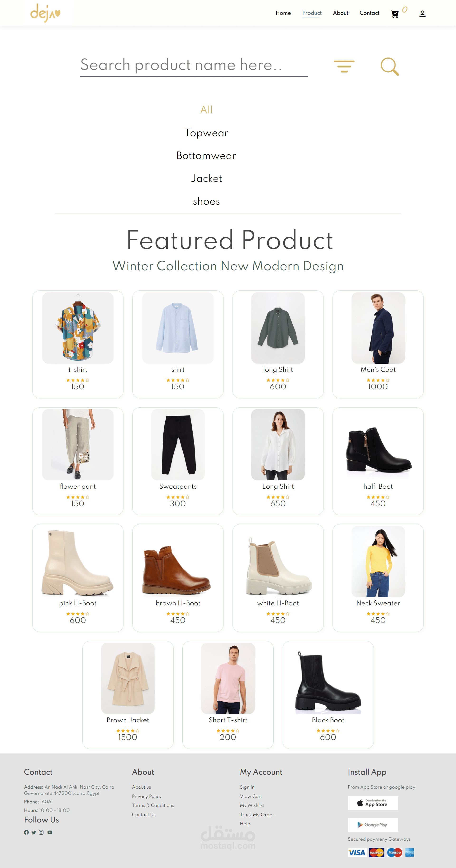Click the App Store download button
The image size is (456, 868).
pyautogui.click(x=373, y=803)
